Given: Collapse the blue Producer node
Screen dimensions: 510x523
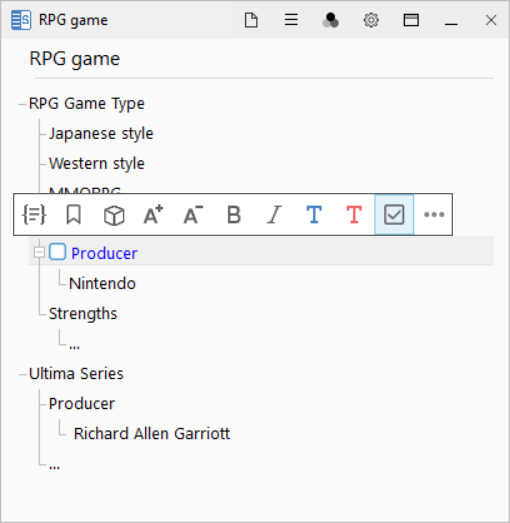Looking at the screenshot, I should coord(39,252).
